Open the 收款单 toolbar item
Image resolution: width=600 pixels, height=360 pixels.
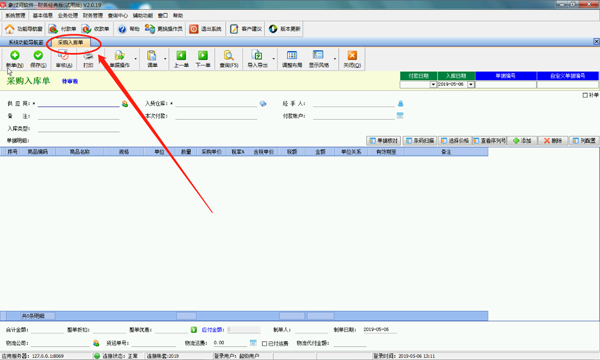96,29
